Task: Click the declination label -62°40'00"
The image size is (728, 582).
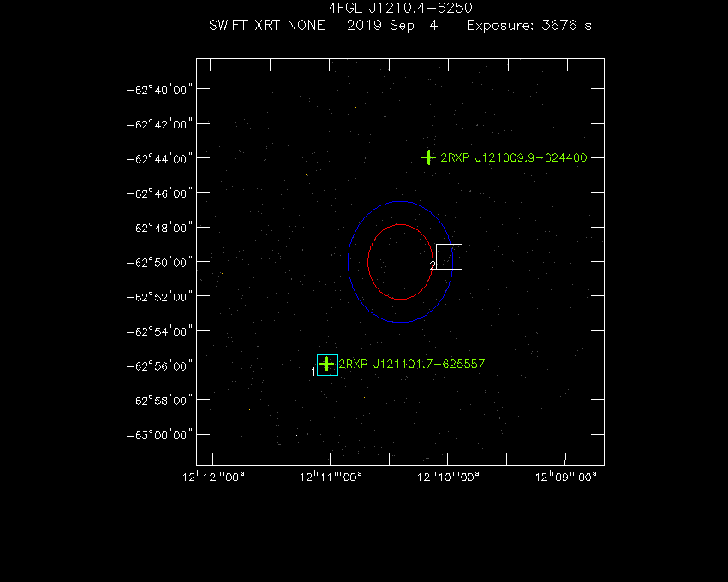Action: (159, 90)
